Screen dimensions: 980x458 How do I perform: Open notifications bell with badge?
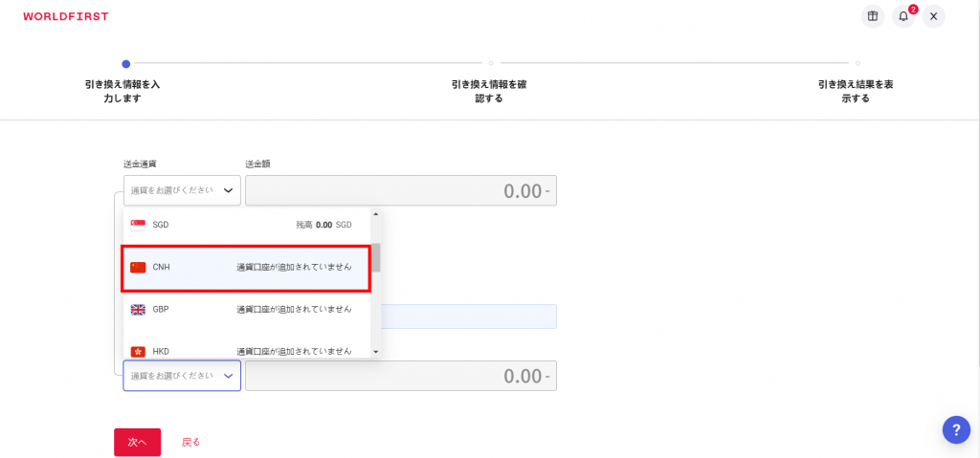[903, 16]
